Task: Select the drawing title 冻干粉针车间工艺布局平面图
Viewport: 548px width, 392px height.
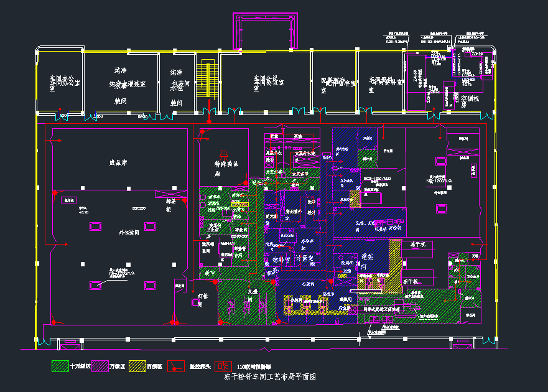Action: (x=270, y=377)
